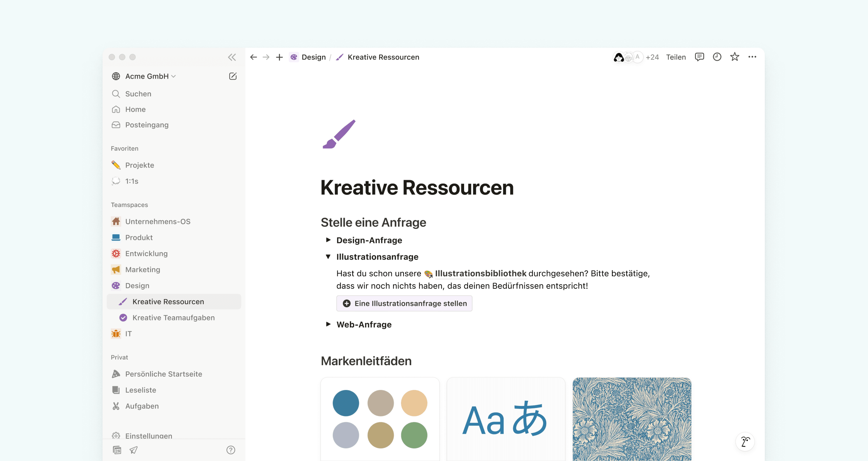Open the AI assistant face button
This screenshot has height=461, width=868.
[745, 442]
